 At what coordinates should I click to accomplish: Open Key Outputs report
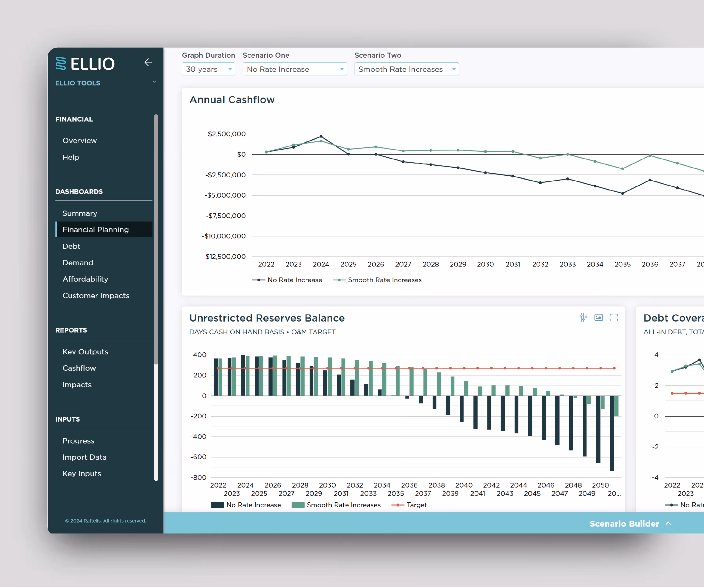[x=85, y=352]
